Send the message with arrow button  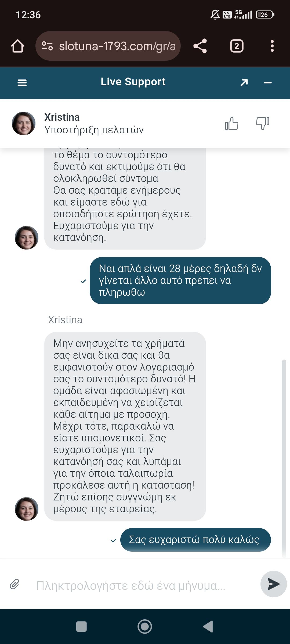coord(274,584)
